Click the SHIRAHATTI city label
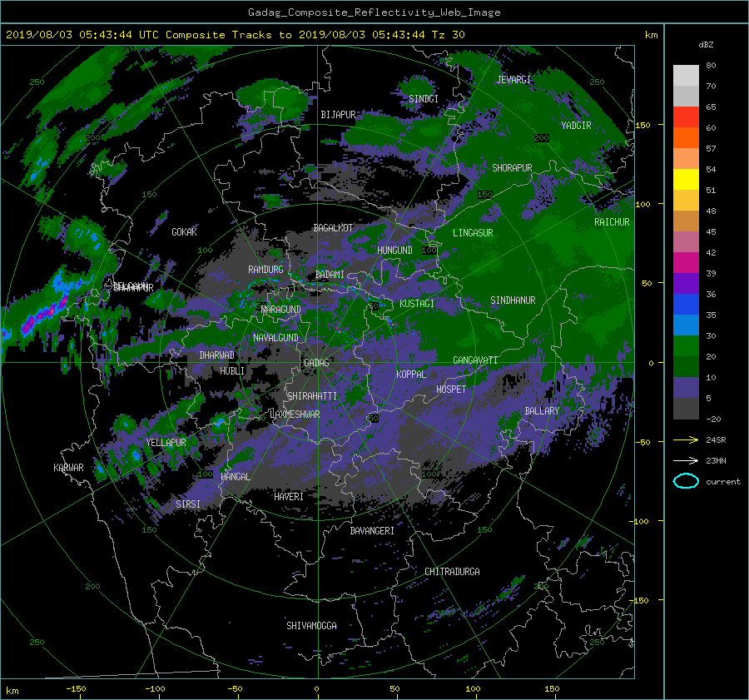This screenshot has height=700, width=749. [312, 396]
